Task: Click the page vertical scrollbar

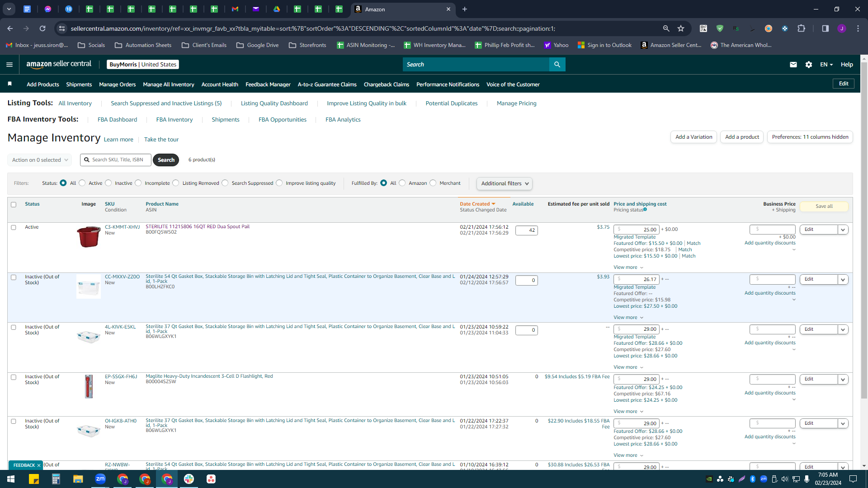Action: tap(864, 230)
